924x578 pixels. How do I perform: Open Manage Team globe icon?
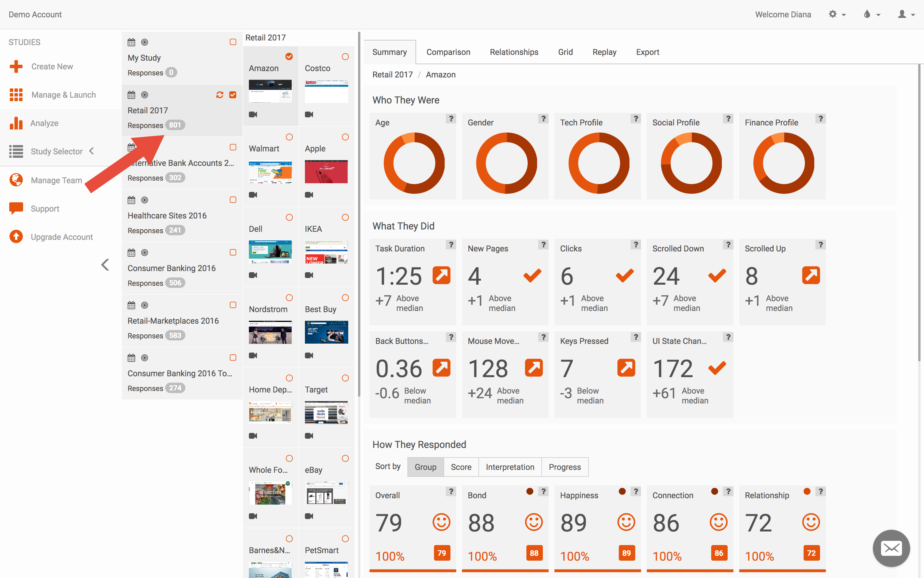pyautogui.click(x=16, y=180)
